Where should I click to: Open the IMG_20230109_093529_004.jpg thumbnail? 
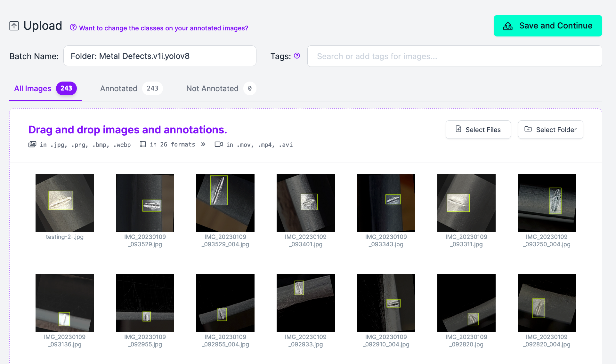pos(225,203)
